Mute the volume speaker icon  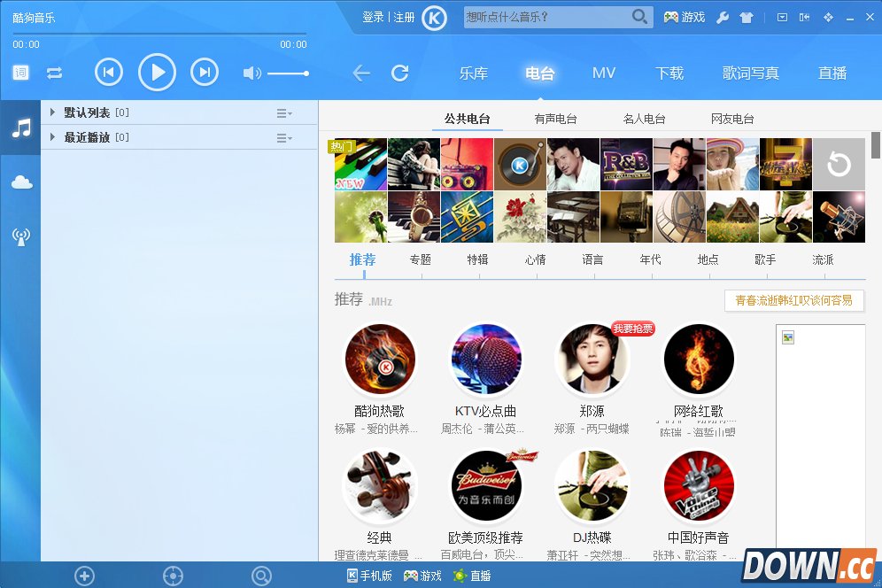click(x=251, y=73)
